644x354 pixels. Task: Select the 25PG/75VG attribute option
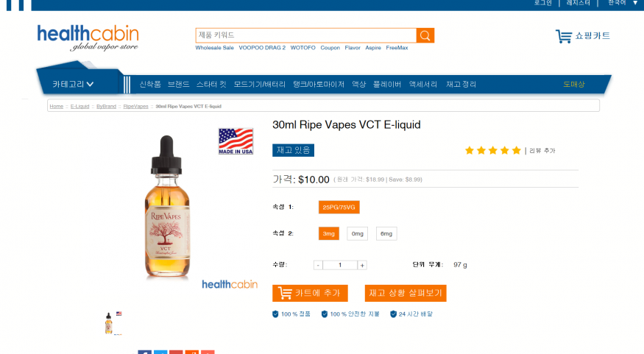click(x=339, y=207)
